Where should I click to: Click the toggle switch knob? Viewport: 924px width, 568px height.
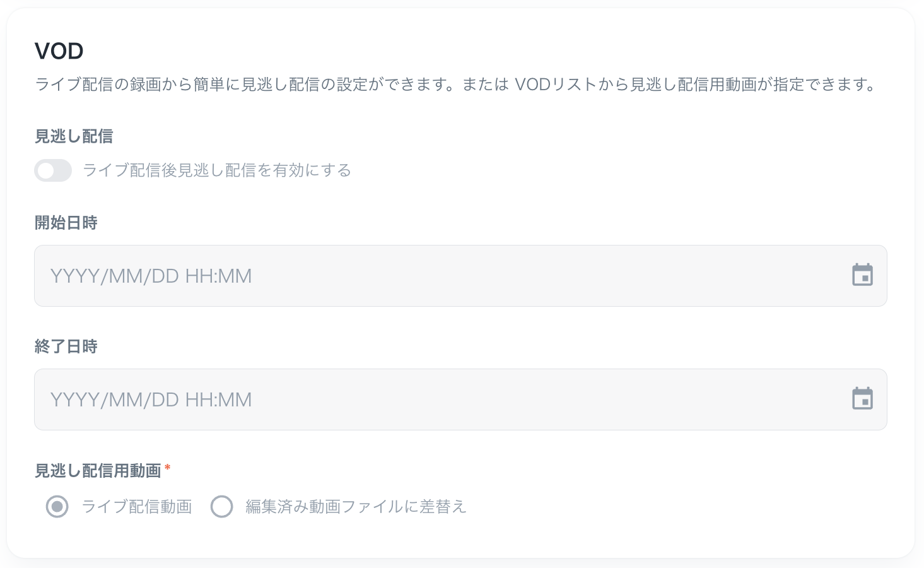pyautogui.click(x=45, y=170)
